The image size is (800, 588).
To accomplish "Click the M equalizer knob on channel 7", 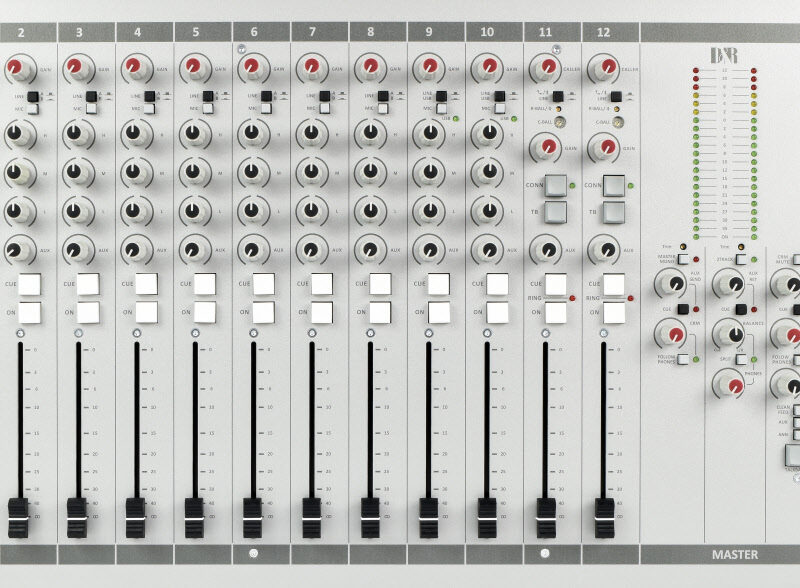I will coord(309,172).
